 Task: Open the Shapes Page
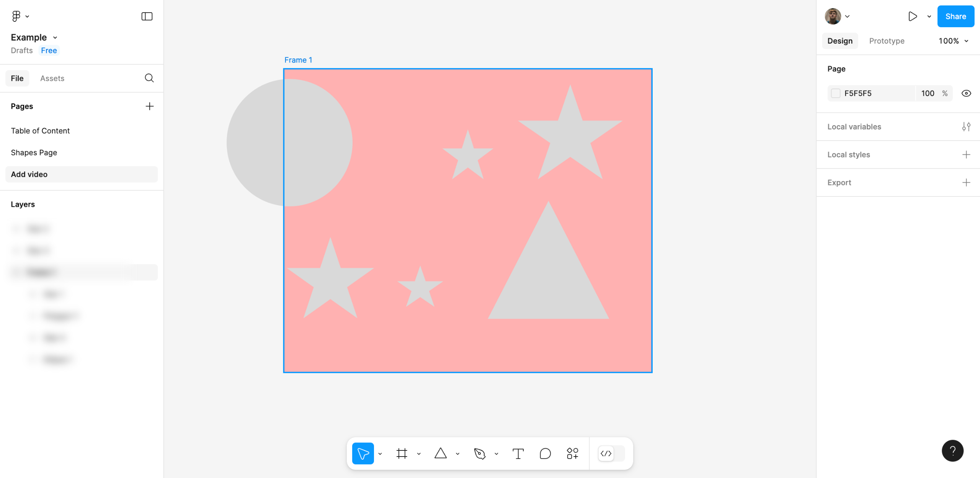(34, 152)
